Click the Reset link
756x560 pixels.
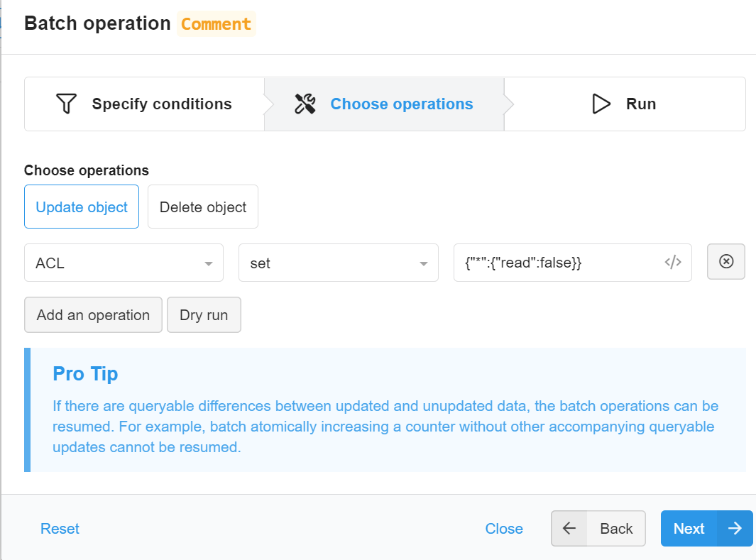[x=60, y=529]
